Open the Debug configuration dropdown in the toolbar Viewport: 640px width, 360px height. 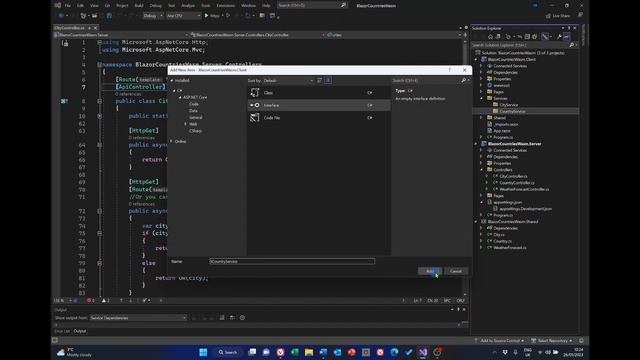coord(153,16)
